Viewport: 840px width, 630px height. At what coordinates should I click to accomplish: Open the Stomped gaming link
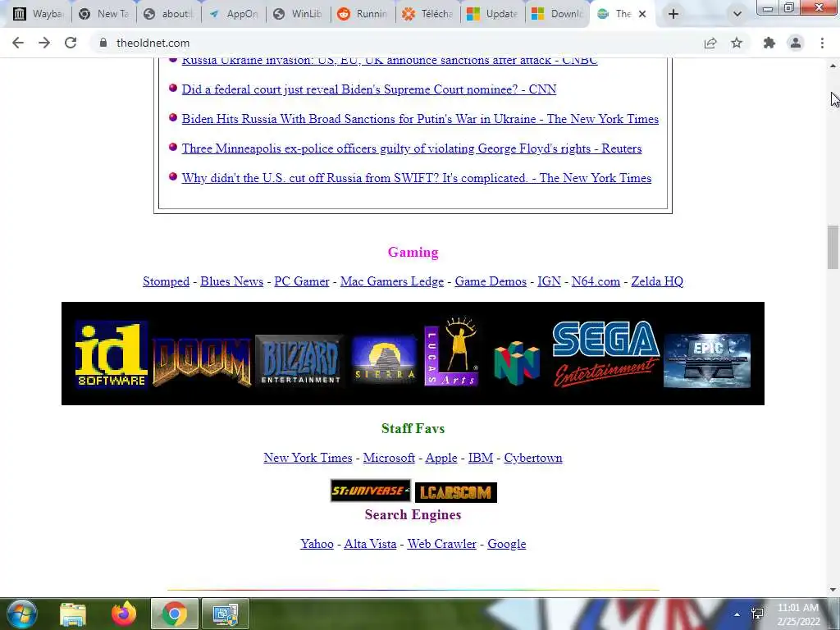pos(166,281)
